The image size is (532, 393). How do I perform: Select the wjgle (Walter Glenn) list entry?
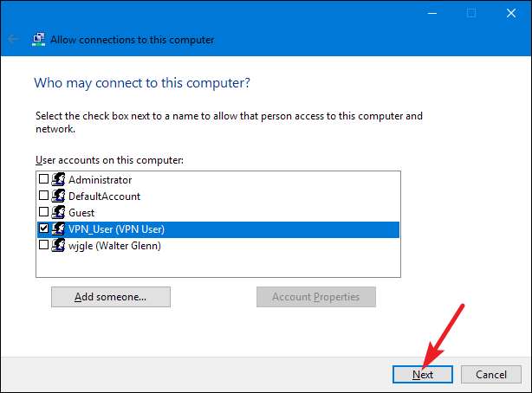115,246
